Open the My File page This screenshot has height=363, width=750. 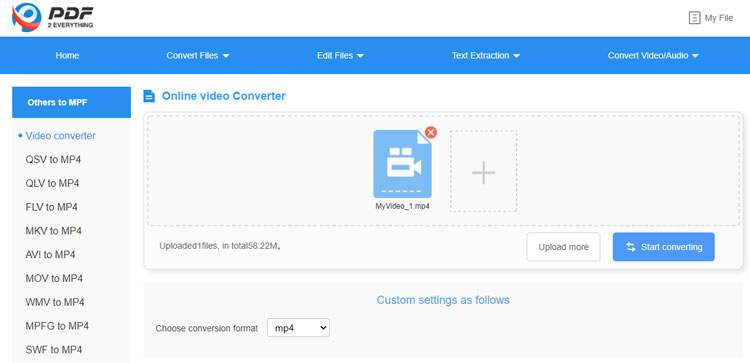(710, 18)
